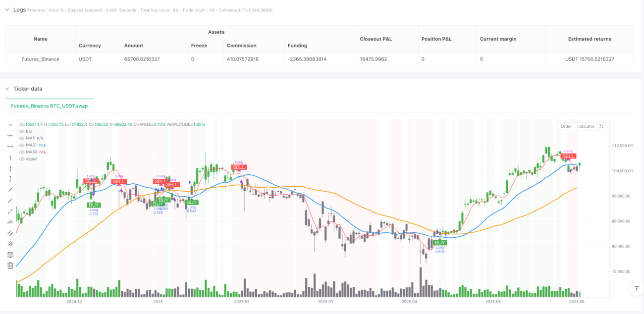Image resolution: width=644 pixels, height=314 pixels.
Task: Click the SELL marker near 2025-02
Action: [x=239, y=167]
